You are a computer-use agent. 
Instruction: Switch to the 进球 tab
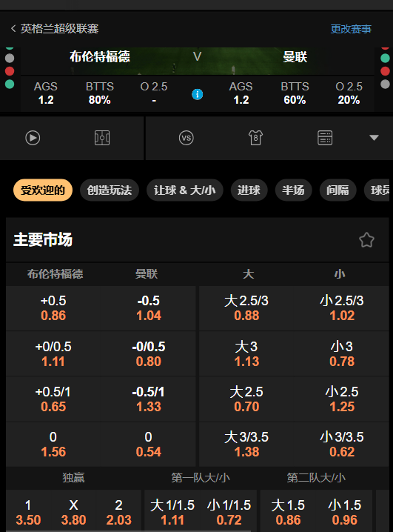(x=249, y=190)
